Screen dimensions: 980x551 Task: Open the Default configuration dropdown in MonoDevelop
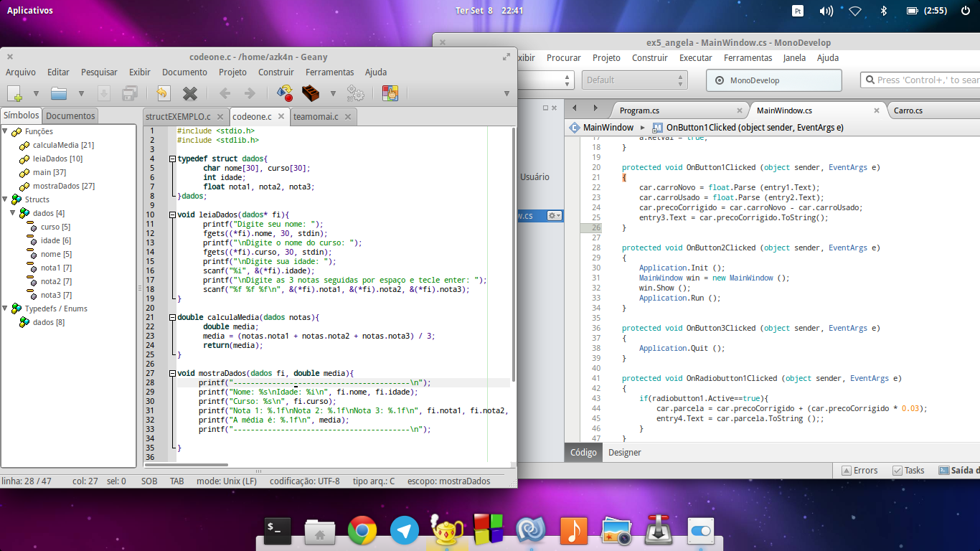tap(634, 80)
